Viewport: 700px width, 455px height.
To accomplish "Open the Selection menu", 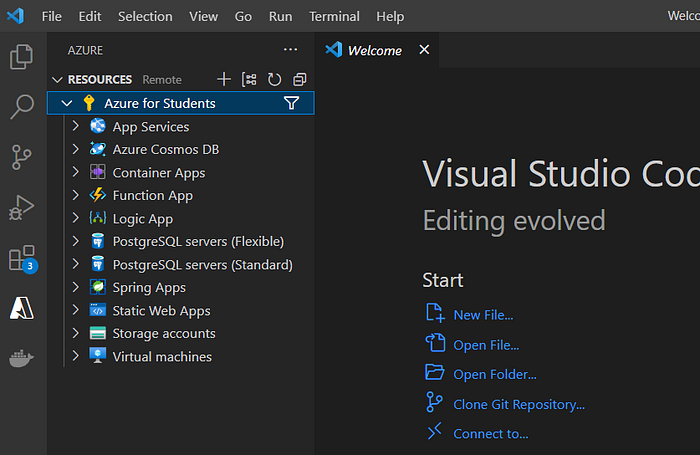I will [x=145, y=16].
